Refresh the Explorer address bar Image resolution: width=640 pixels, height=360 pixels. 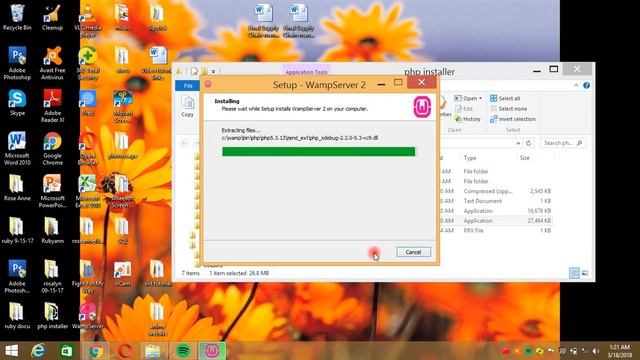tap(529, 143)
